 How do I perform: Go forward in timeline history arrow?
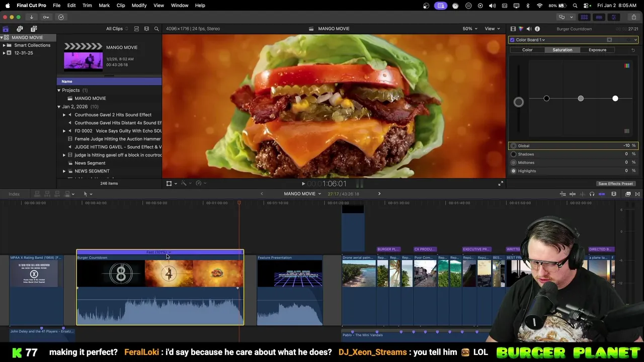coord(379,194)
